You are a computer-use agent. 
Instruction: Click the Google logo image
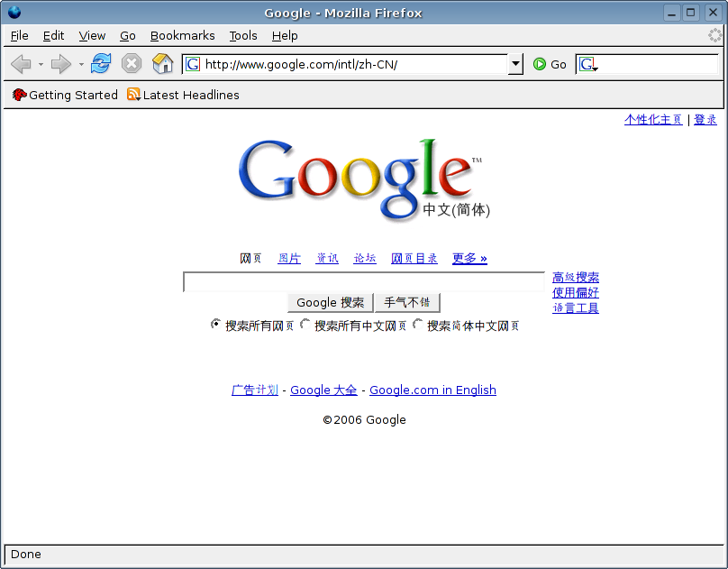click(364, 179)
